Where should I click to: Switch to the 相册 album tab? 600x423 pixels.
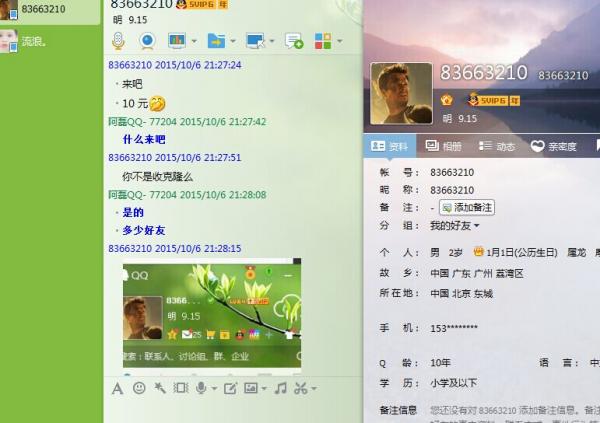443,146
